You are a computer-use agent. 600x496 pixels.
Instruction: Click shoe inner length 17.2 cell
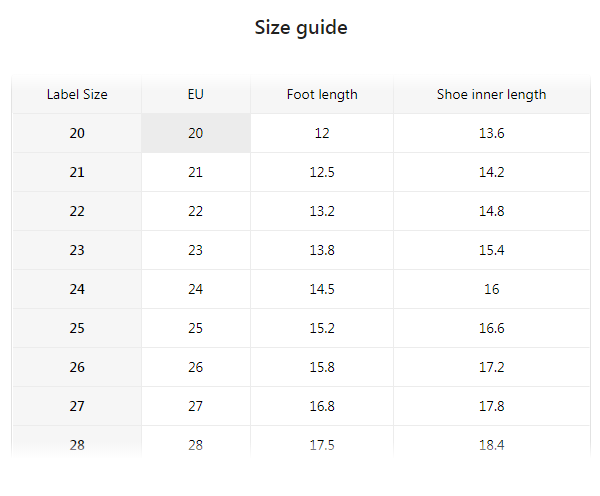point(491,367)
